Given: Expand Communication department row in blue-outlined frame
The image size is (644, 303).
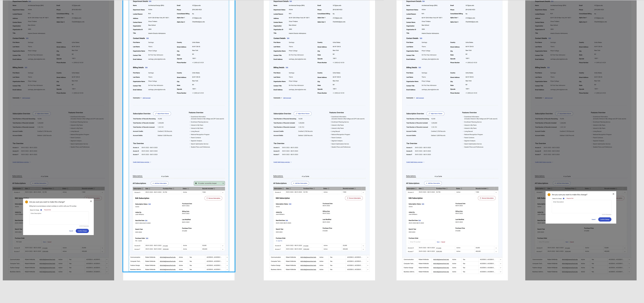Looking at the screenshot, I should coord(227,257).
